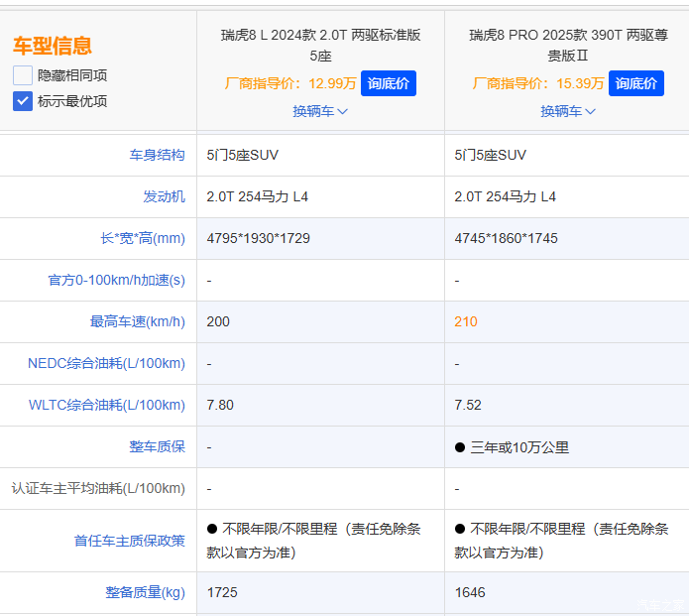Screen dimensions: 689x616
Task: Open the 整车质保 parameter label
Action: click(157, 446)
